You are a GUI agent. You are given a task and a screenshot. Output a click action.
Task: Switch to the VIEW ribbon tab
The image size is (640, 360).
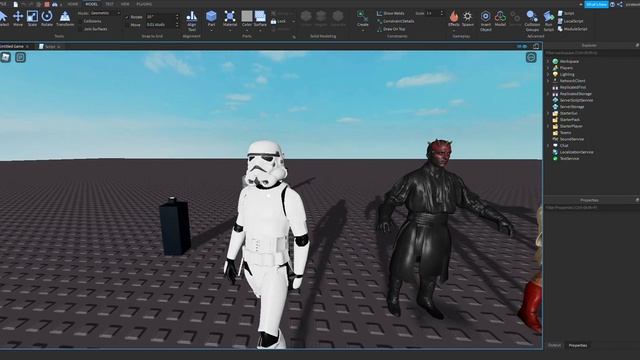click(125, 4)
